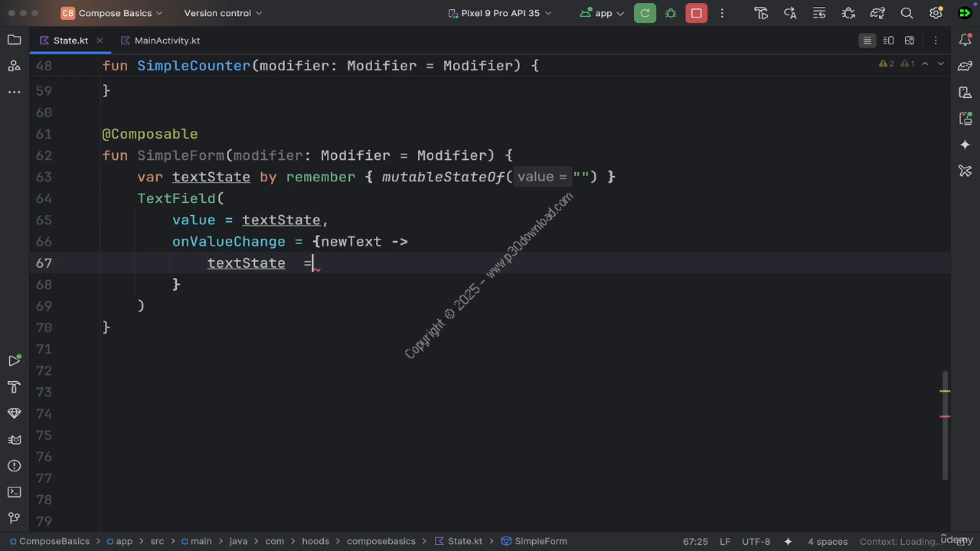Image resolution: width=980 pixels, height=551 pixels.
Task: Stop the running app with red square
Action: [696, 13]
